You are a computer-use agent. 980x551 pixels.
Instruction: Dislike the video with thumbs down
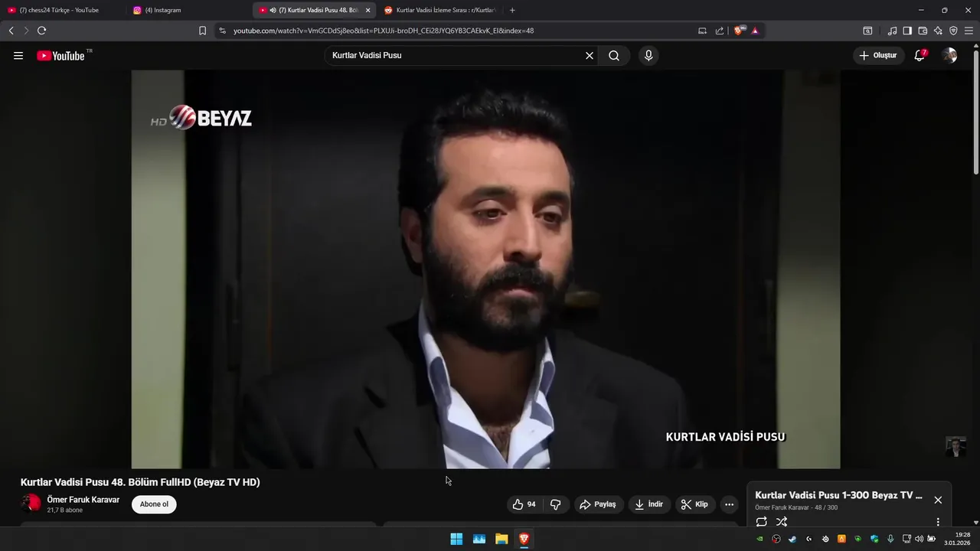[x=556, y=504]
